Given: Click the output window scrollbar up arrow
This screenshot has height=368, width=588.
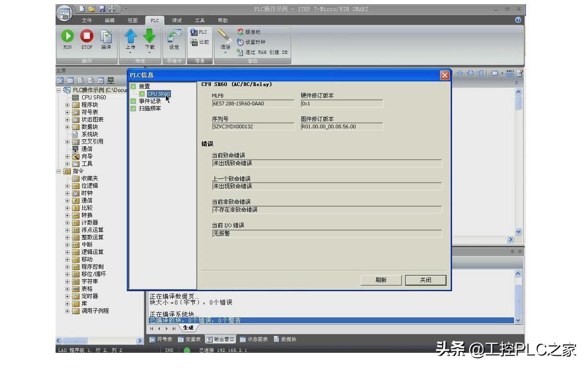Looking at the screenshot, I should [x=518, y=274].
